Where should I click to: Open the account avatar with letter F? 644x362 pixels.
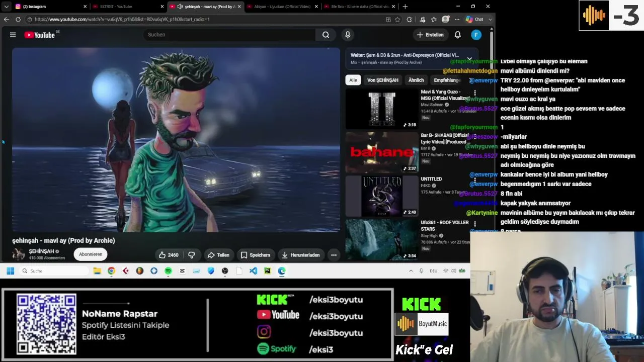point(476,35)
